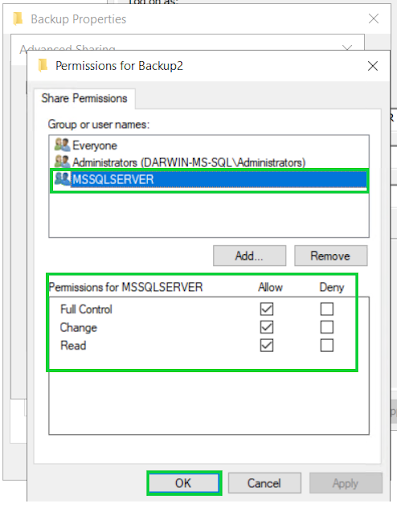Check Deny box for Change
Viewport: 397px width, 512px height.
coord(327,327)
